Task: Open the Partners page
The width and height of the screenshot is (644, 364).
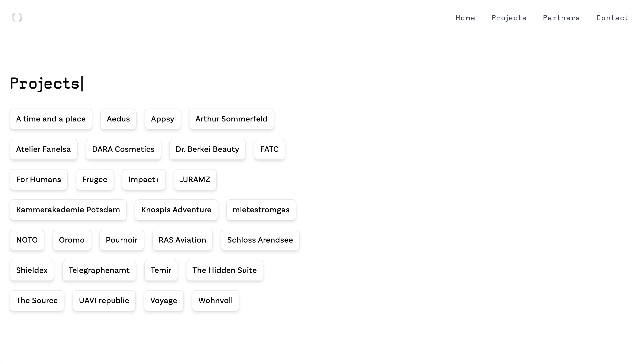Action: click(x=561, y=18)
